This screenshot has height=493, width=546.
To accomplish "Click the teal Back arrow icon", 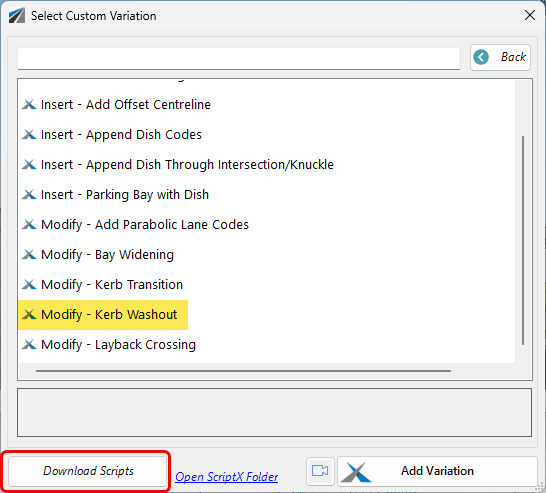I will (x=481, y=57).
